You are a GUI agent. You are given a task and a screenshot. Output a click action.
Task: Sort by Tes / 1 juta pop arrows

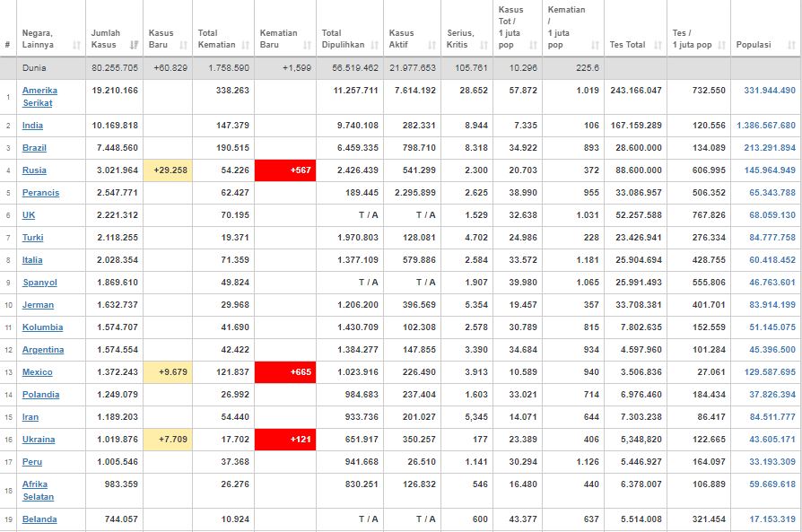pyautogui.click(x=721, y=45)
